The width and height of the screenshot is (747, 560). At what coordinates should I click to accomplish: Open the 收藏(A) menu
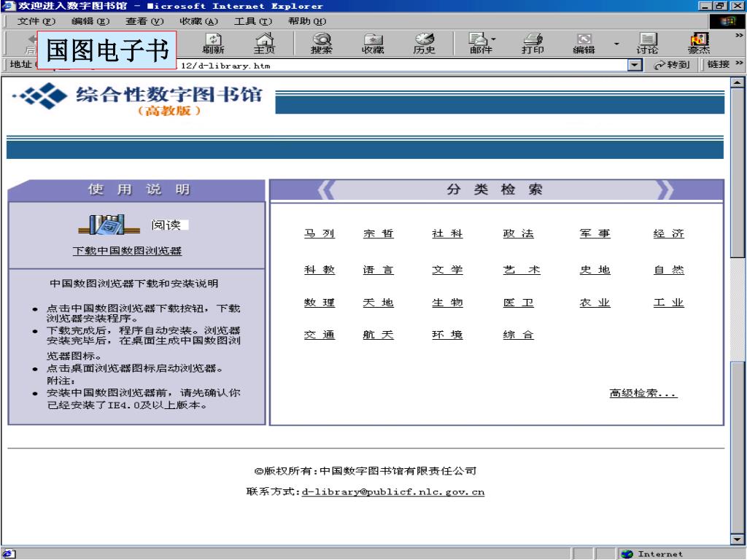[198, 21]
